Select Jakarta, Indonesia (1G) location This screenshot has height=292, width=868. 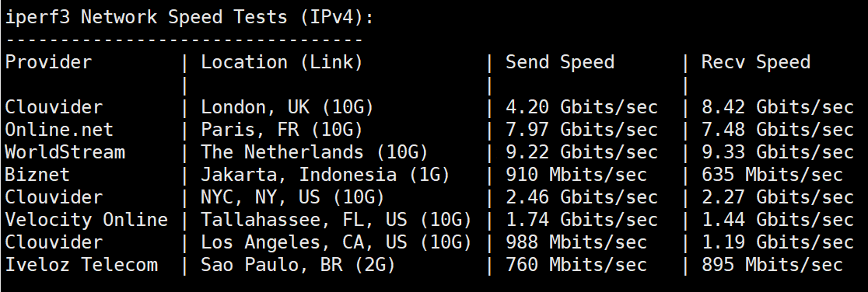click(x=325, y=175)
